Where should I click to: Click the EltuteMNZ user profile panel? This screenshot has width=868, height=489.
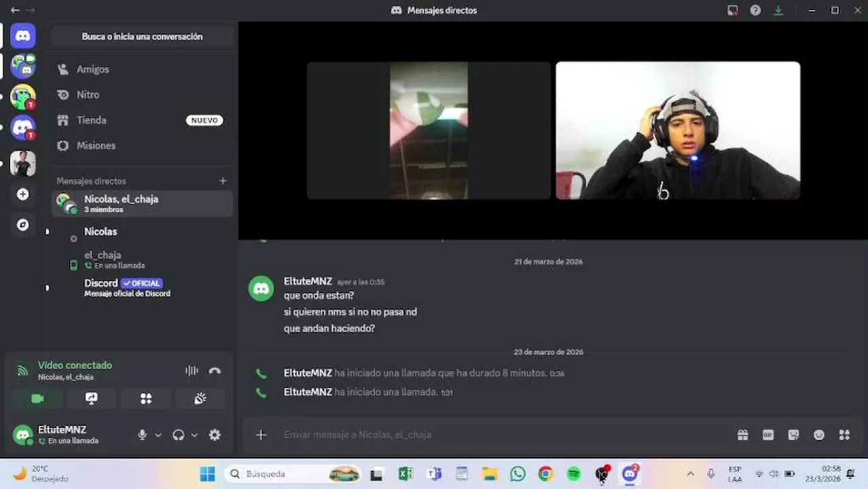point(68,435)
